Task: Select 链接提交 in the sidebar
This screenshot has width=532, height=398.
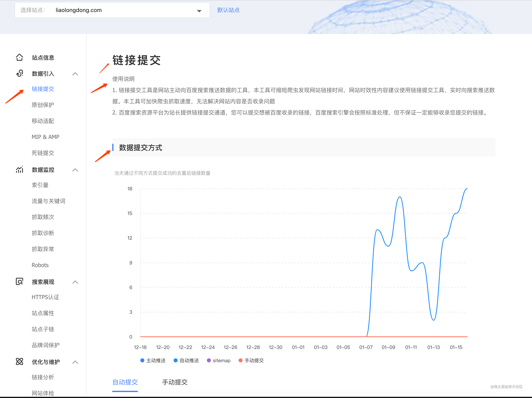Action: click(x=43, y=89)
